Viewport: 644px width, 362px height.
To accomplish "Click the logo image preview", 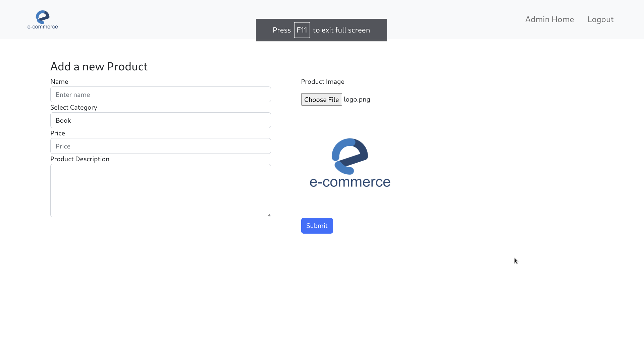I will point(350,163).
